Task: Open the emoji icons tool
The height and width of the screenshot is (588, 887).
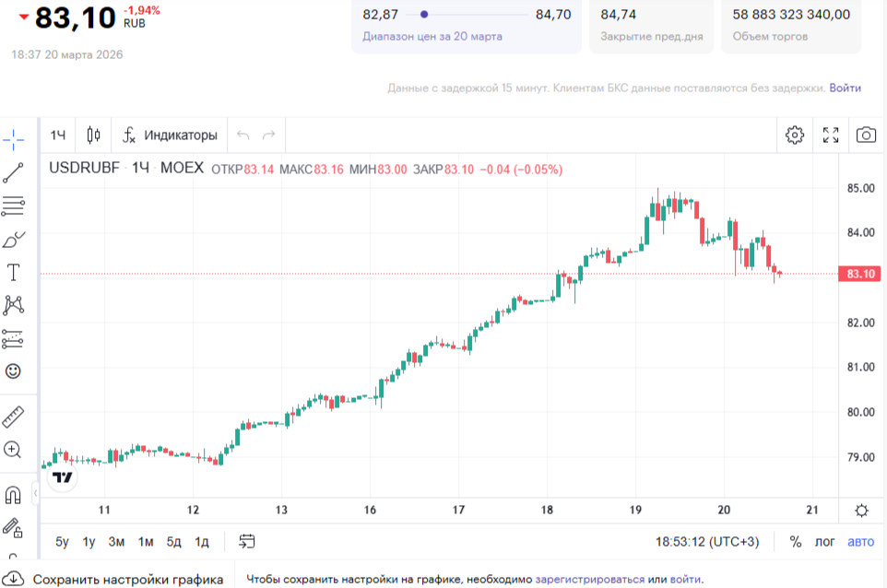Action: coord(14,371)
